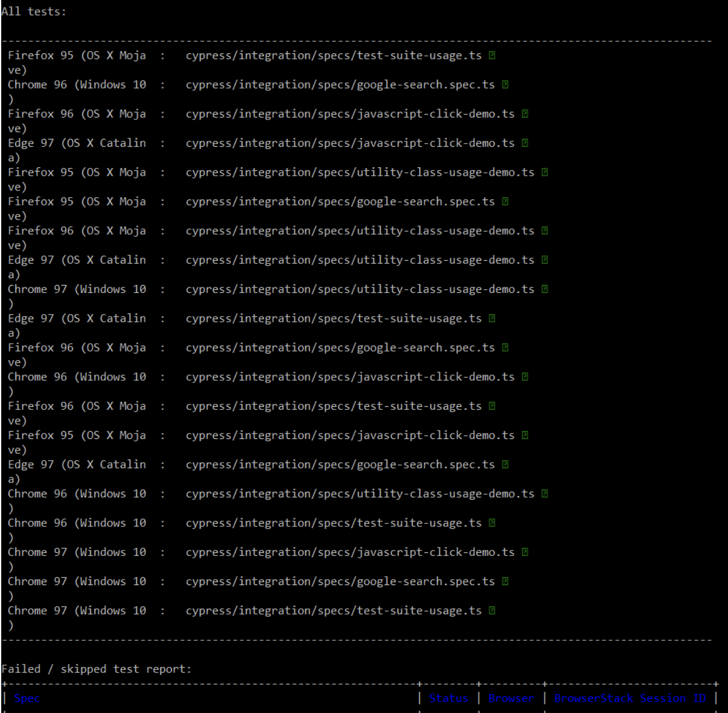Select the Spec column header

[27, 698]
